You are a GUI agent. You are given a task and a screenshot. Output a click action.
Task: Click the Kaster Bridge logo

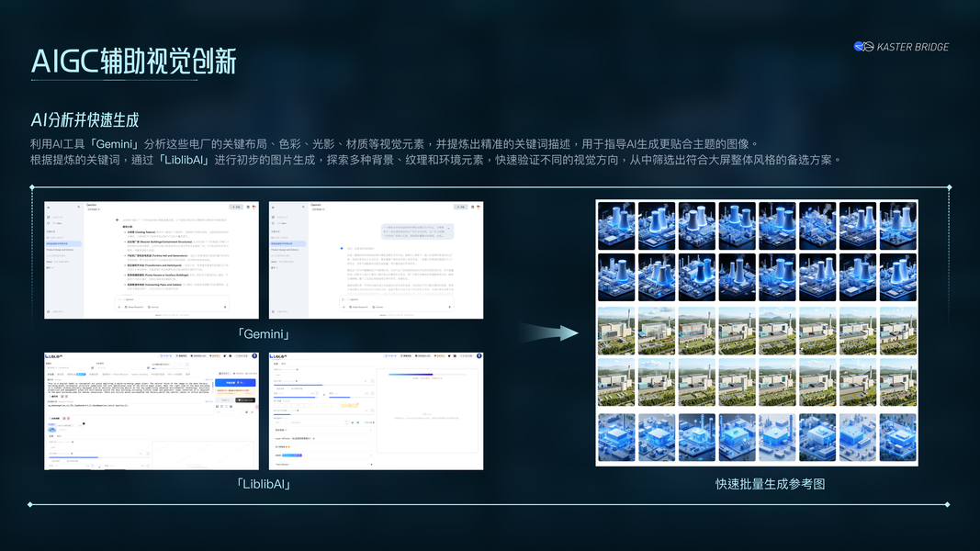pyautogui.click(x=901, y=47)
